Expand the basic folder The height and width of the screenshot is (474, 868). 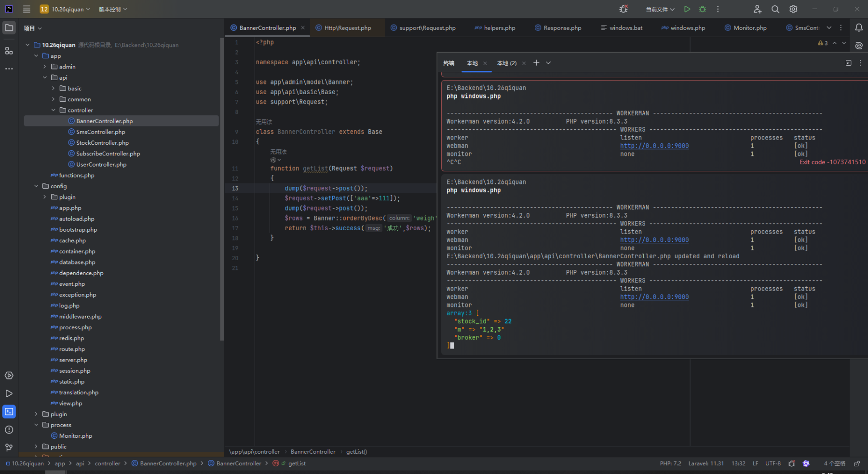(54, 88)
